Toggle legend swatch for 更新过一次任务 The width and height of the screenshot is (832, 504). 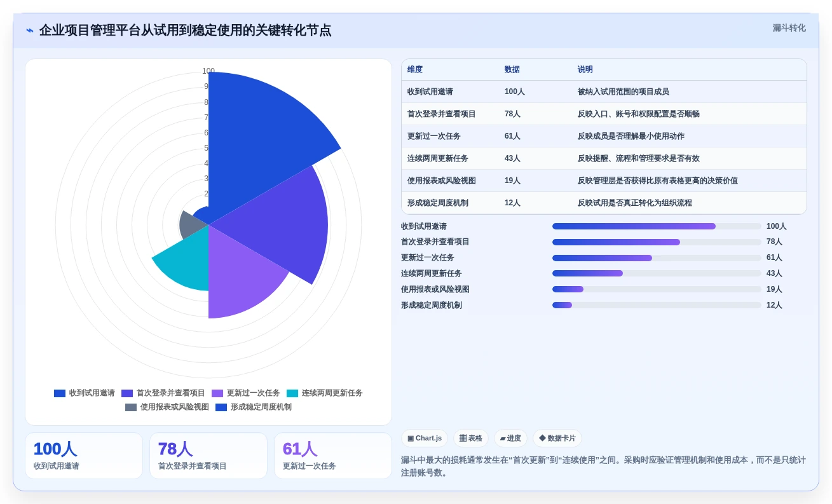217,393
